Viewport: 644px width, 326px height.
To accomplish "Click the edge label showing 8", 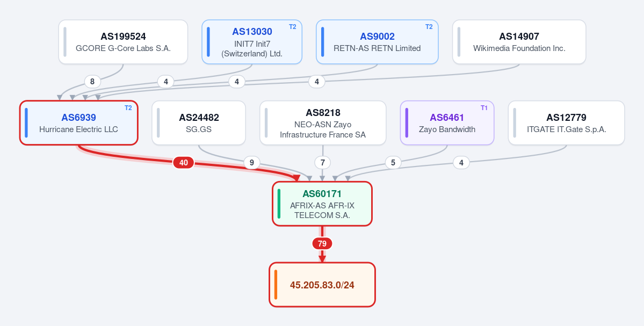I will click(92, 82).
